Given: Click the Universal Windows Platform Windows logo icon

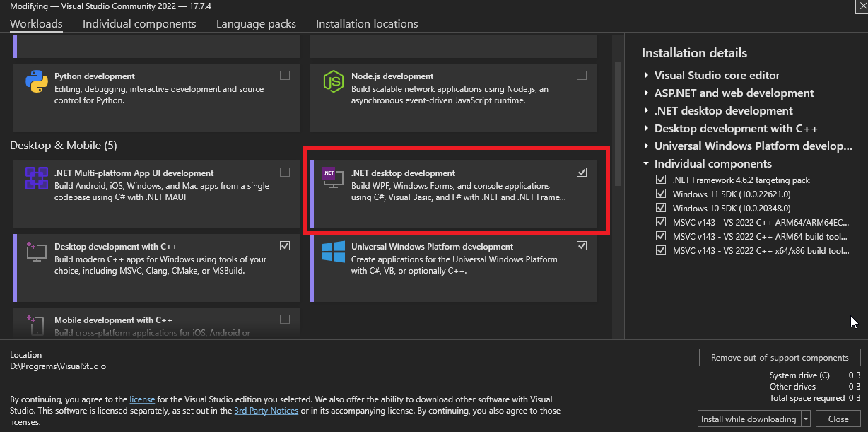Looking at the screenshot, I should pos(333,252).
